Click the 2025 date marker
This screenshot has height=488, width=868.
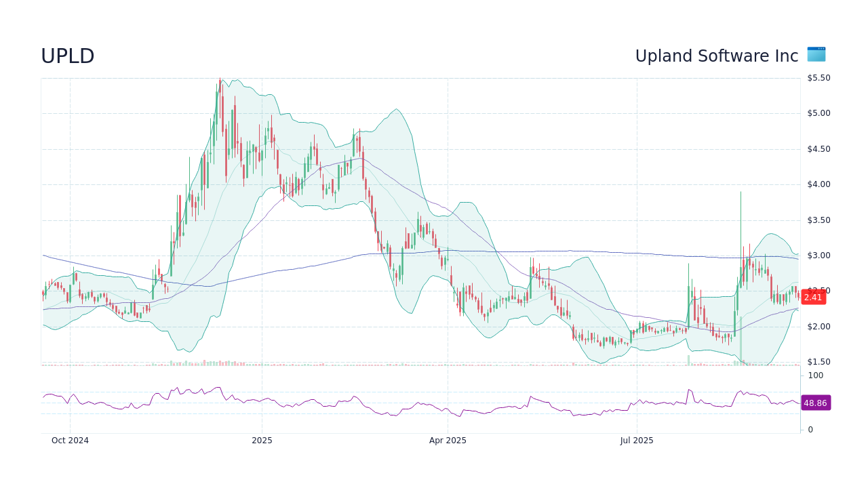point(262,441)
